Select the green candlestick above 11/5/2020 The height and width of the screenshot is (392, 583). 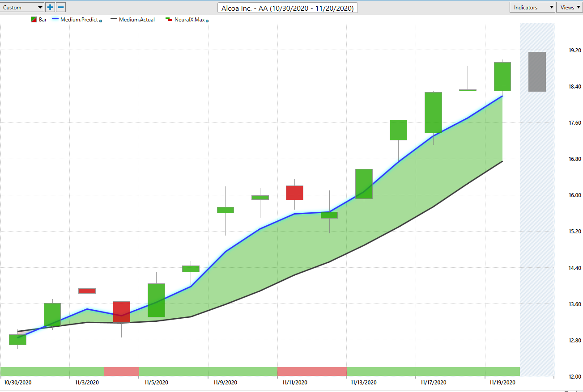[x=156, y=300]
